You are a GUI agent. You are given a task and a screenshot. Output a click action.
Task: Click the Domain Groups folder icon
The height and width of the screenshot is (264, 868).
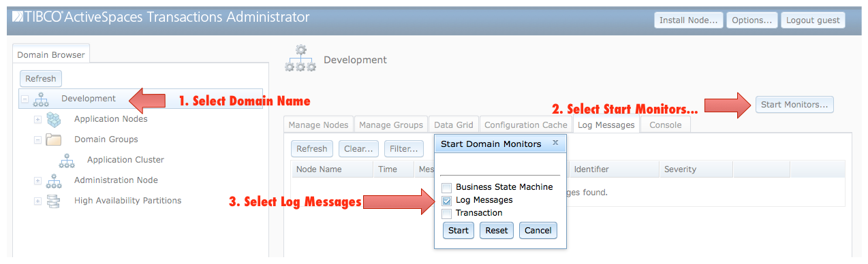click(x=53, y=139)
